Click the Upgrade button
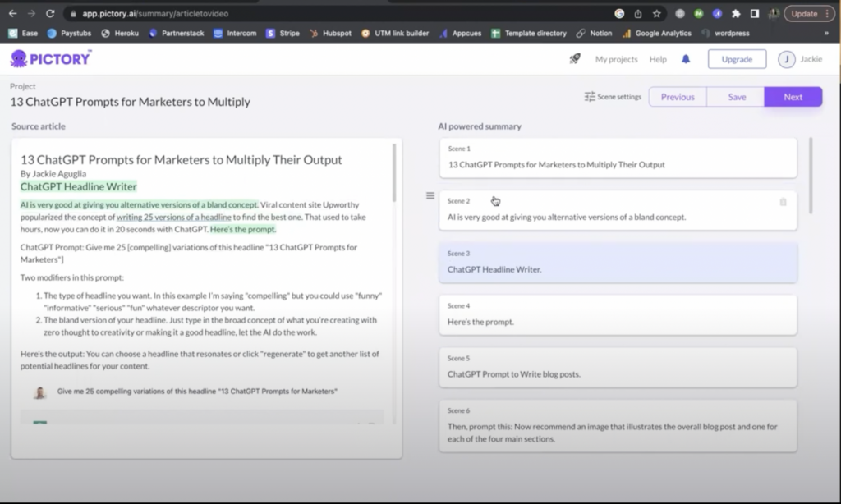Screen dimensions: 841x504 point(737,59)
